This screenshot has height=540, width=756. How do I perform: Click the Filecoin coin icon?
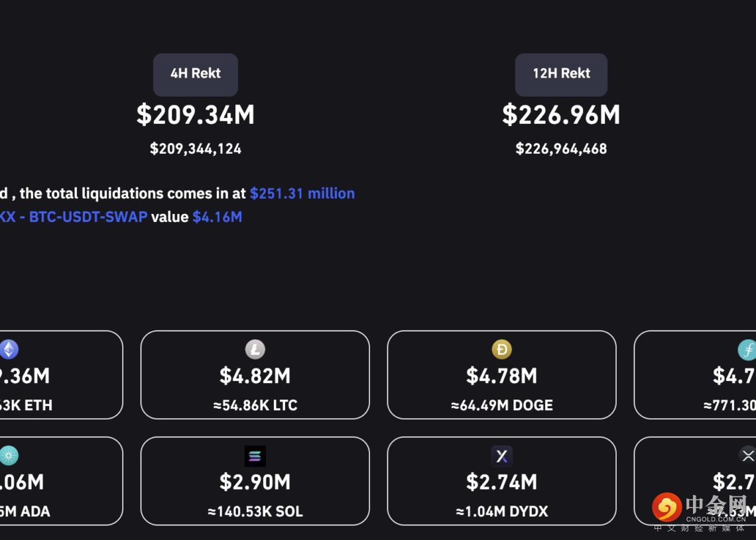click(x=747, y=349)
